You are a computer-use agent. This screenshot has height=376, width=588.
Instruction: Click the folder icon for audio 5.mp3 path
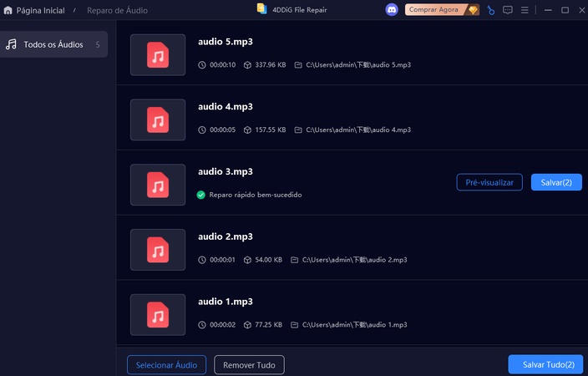(298, 65)
